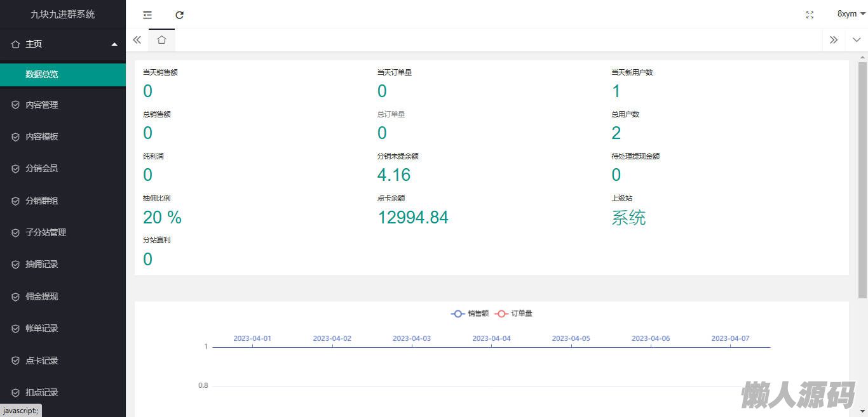This screenshot has width=868, height=417.
Task: Open the tab operations dropdown arrow
Action: coord(857,40)
